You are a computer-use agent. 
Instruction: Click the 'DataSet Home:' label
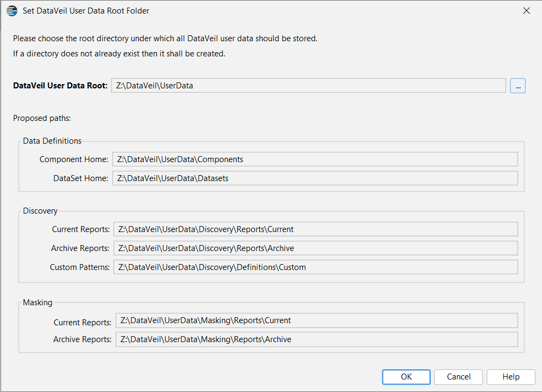pos(80,178)
